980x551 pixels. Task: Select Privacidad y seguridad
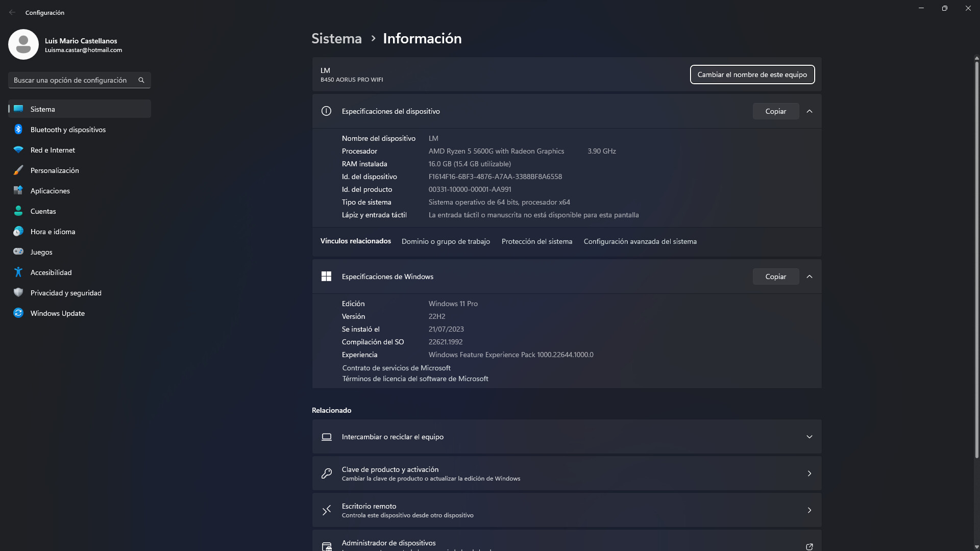pos(80,293)
